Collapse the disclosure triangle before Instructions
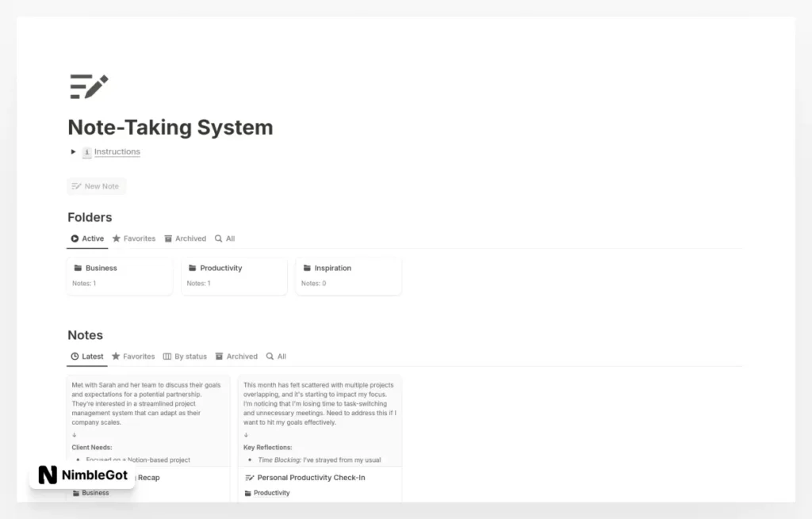812x519 pixels. 72,151
